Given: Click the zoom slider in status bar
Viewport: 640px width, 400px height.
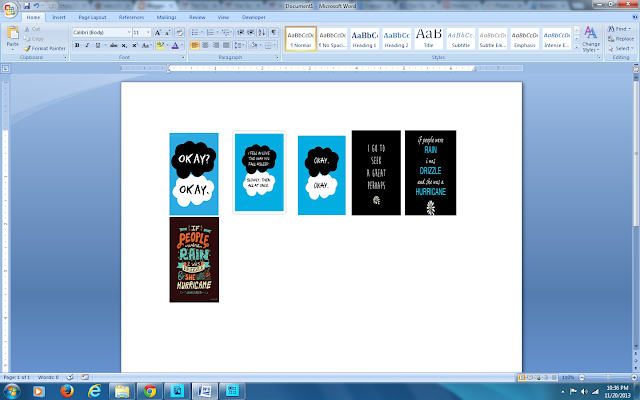Looking at the screenshot, I should [x=608, y=378].
